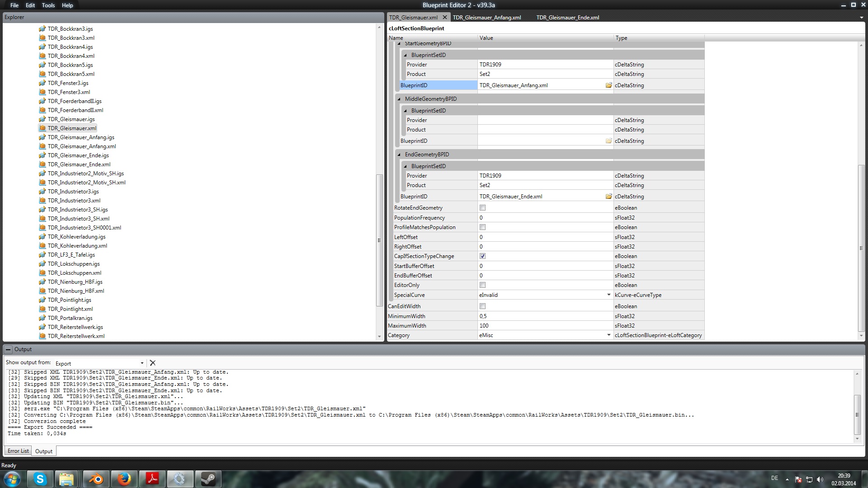Click browse icon for EndGeometry BlueprintID
The height and width of the screenshot is (488, 868).
coord(609,197)
